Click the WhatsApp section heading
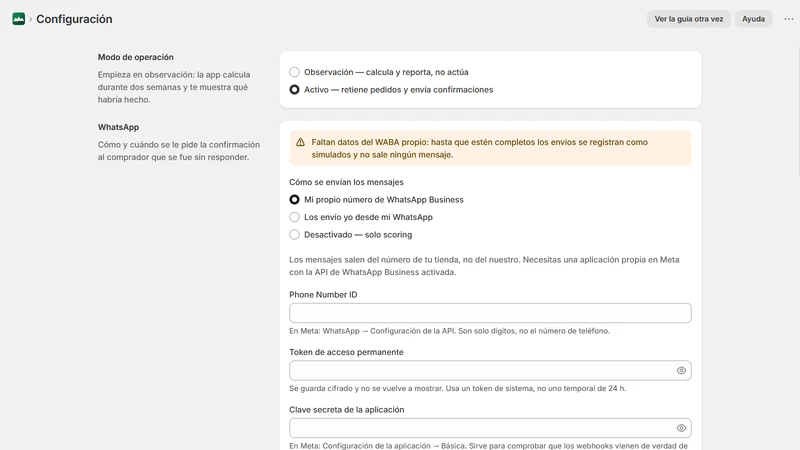This screenshot has height=450, width=800. tap(118, 127)
